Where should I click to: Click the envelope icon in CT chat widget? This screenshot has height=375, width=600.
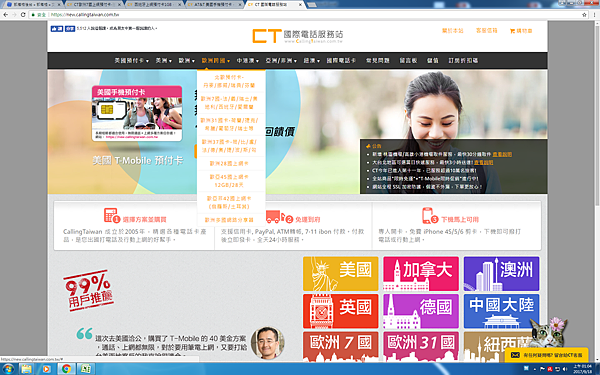(515, 355)
